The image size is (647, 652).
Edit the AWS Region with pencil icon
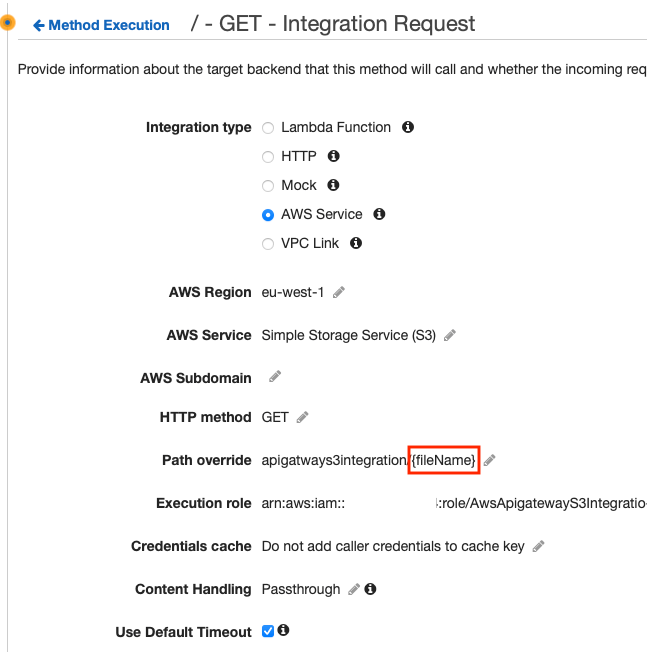339,293
